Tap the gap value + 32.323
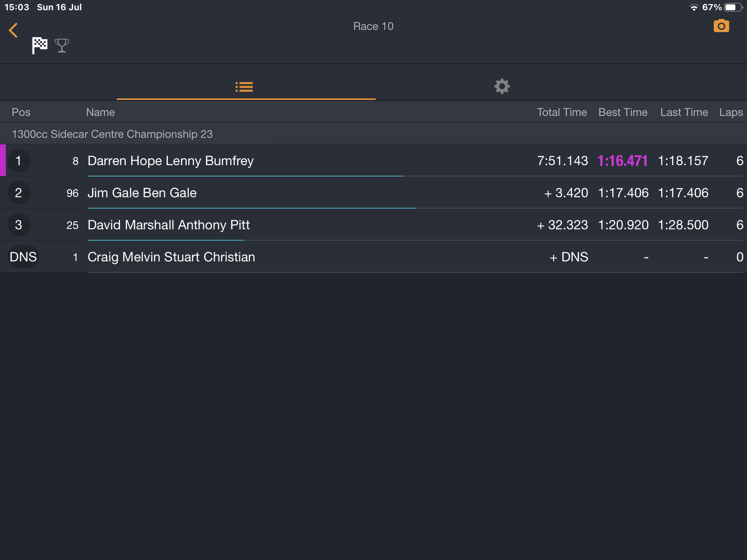Viewport: 747px width, 560px height. pyautogui.click(x=562, y=225)
